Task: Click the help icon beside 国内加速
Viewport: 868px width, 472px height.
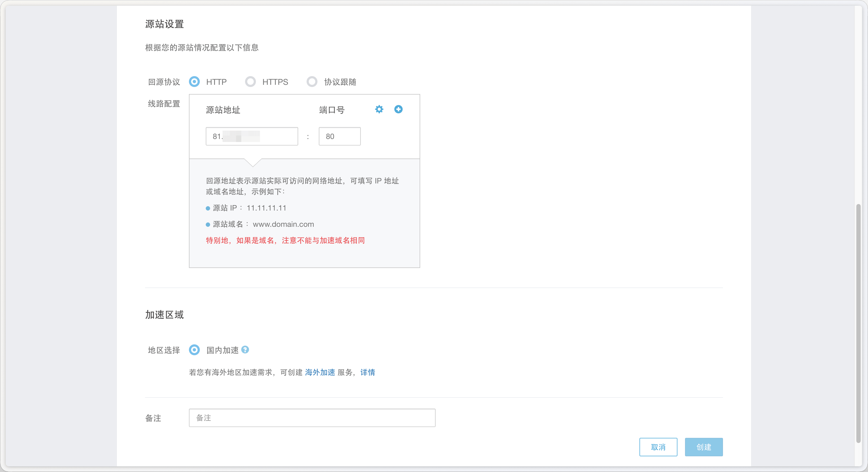Action: point(245,350)
